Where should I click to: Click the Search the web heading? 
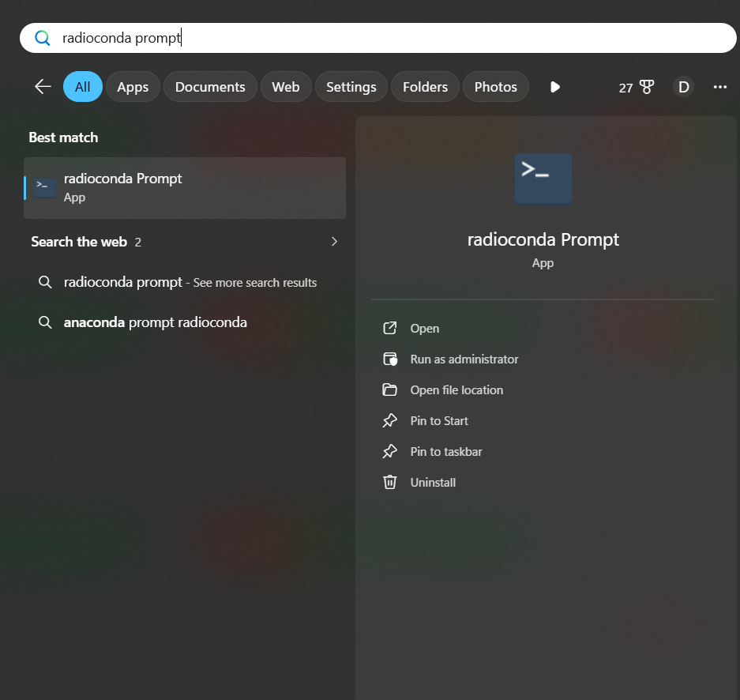click(79, 242)
